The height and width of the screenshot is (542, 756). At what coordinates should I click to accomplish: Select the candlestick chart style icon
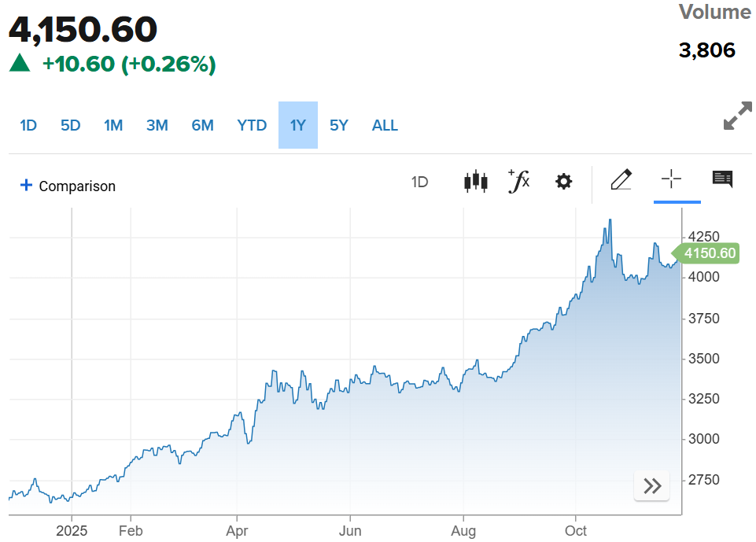pos(475,180)
